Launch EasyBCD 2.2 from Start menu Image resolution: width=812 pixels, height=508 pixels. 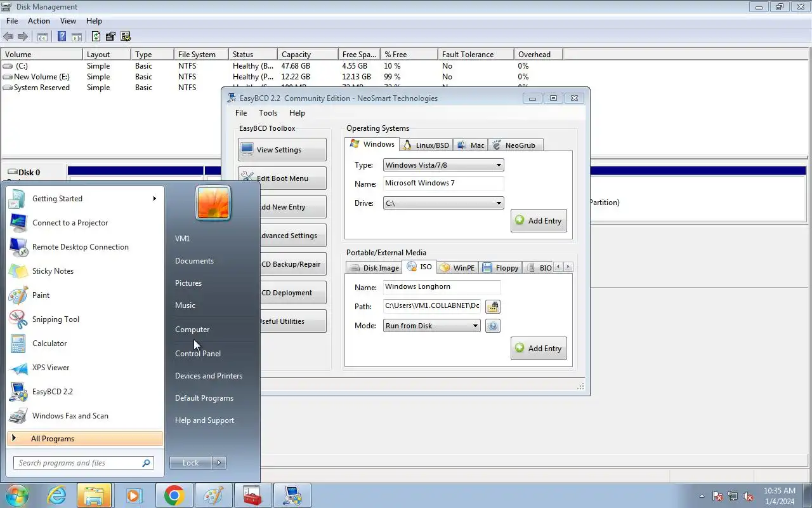click(x=85, y=392)
